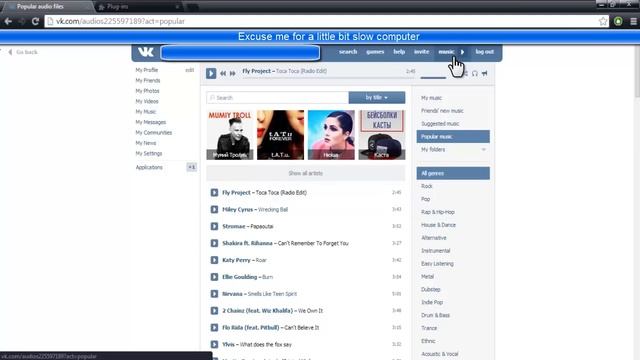Click the +1 Applications badge

tap(191, 167)
